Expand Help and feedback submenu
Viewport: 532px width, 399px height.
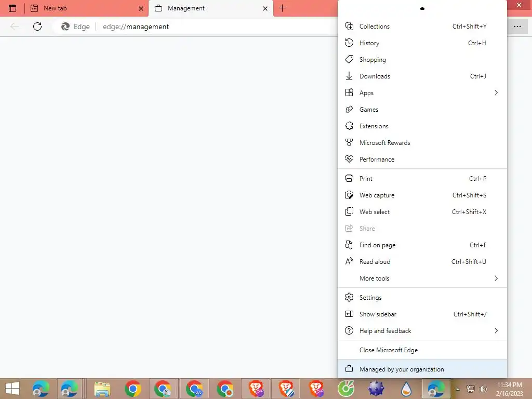point(422,331)
